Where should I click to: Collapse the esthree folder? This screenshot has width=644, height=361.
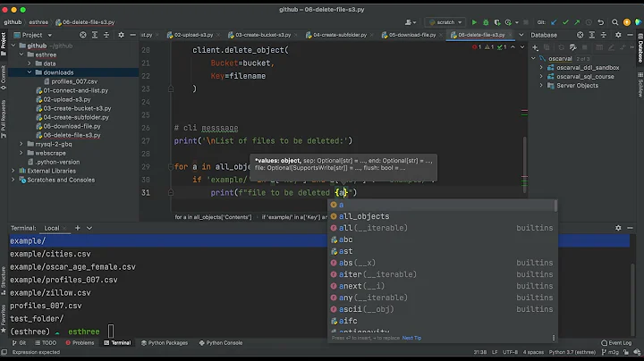(x=21, y=55)
